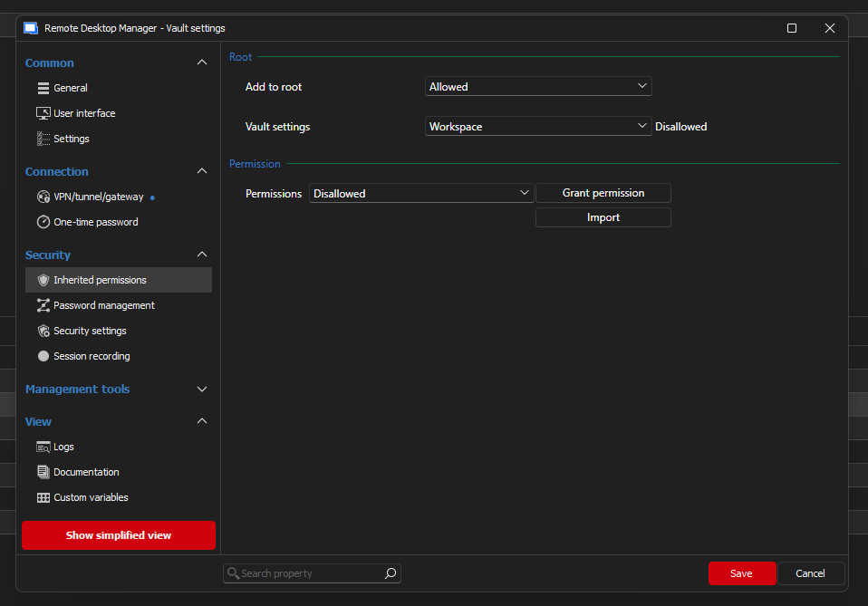Expand the Management tools section
Image resolution: width=868 pixels, height=606 pixels.
202,390
